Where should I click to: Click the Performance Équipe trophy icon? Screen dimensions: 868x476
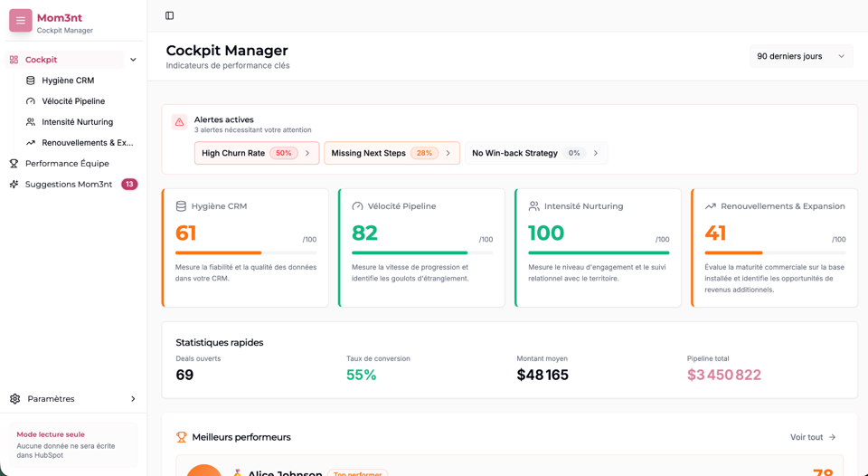(x=14, y=164)
